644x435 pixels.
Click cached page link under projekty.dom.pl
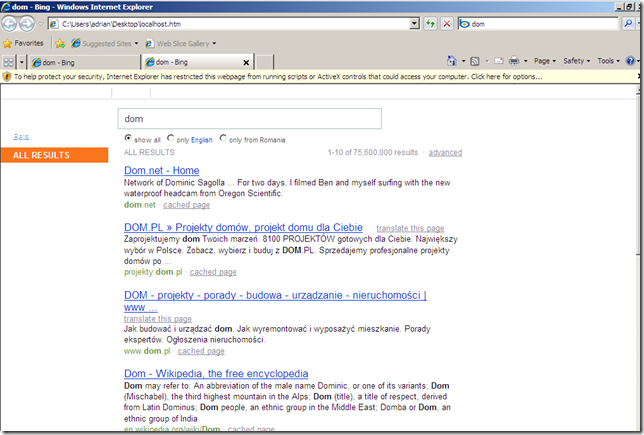pyautogui.click(x=213, y=272)
